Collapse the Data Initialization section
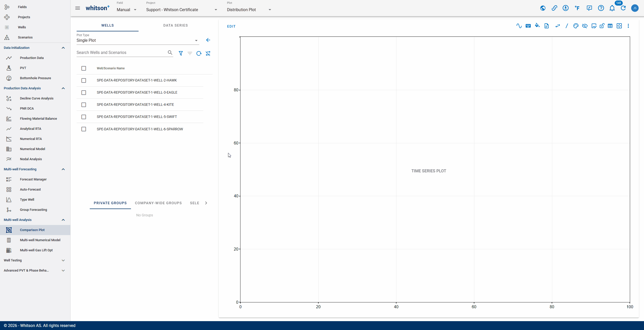The image size is (644, 330). click(63, 48)
